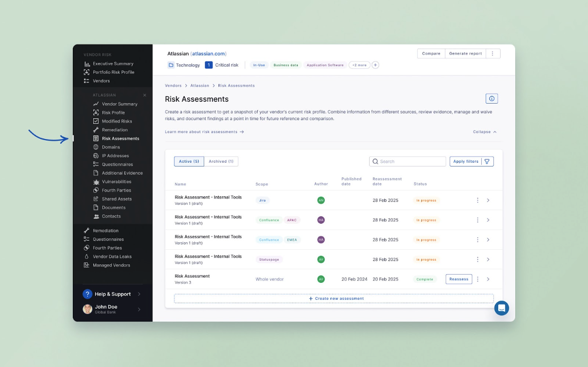Open the Contacts people icon

pyautogui.click(x=96, y=216)
